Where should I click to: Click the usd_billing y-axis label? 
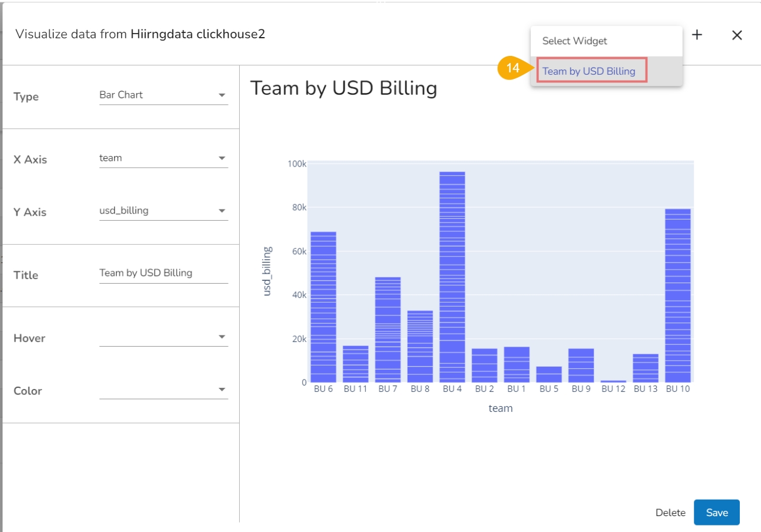[267, 271]
